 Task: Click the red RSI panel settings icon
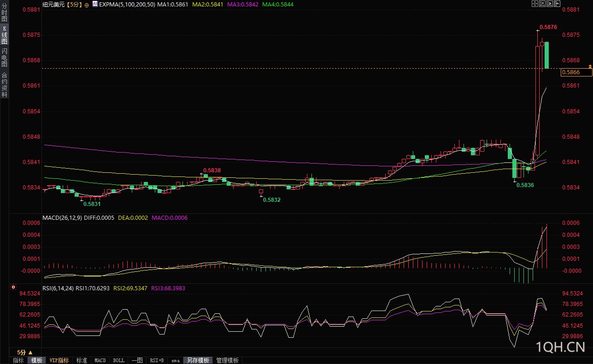pos(13,287)
